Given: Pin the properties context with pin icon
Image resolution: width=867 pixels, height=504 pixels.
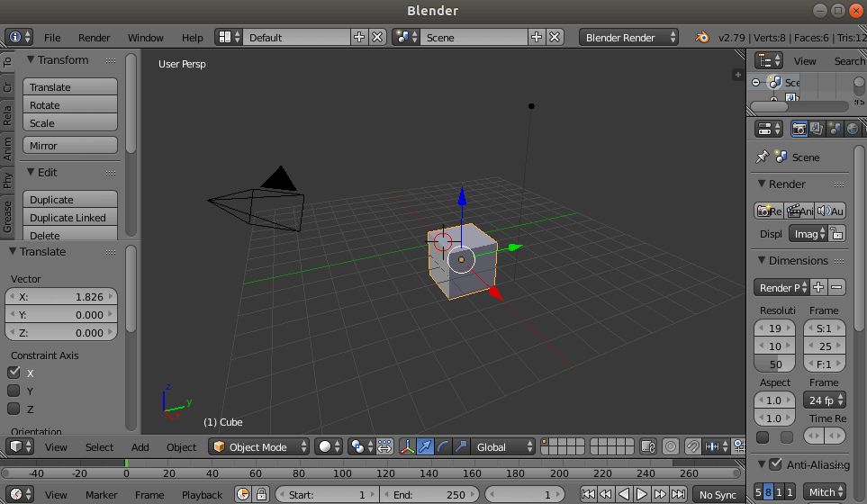Looking at the screenshot, I should coord(762,157).
